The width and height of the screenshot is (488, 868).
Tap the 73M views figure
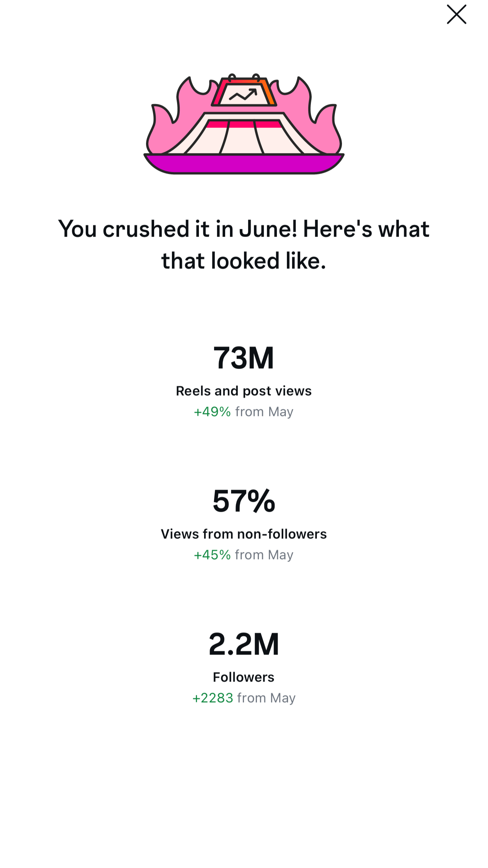(x=244, y=358)
